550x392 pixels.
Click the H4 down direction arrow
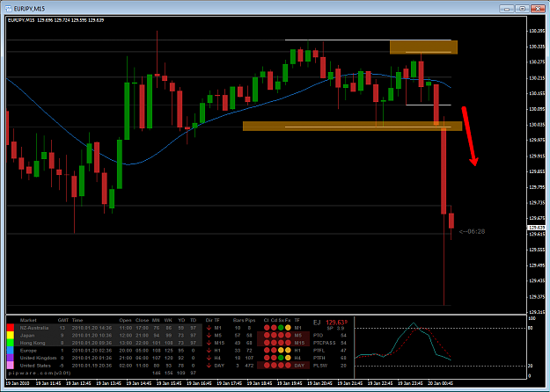(209, 358)
